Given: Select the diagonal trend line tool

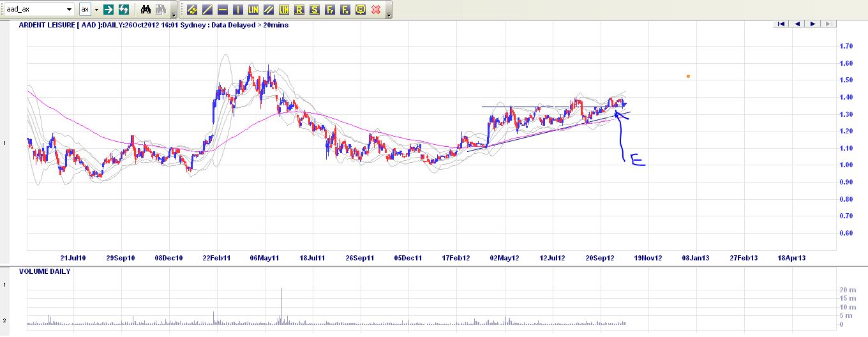Looking at the screenshot, I should click(207, 10).
